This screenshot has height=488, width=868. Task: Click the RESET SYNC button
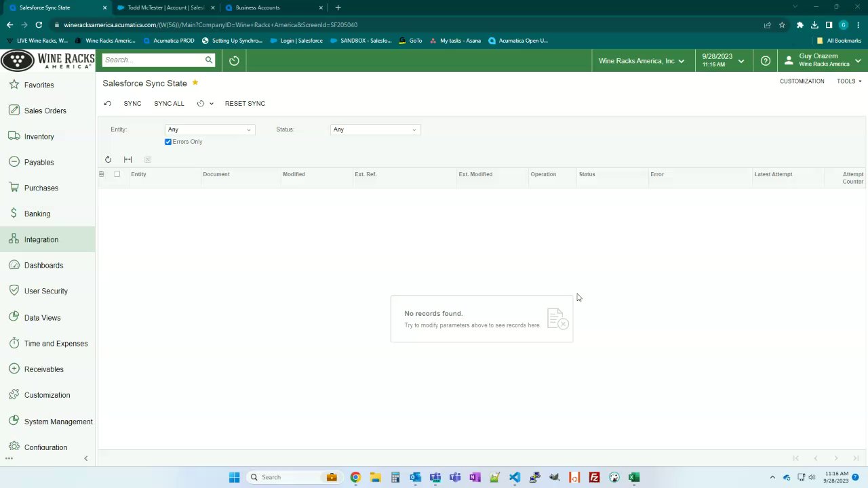point(245,104)
